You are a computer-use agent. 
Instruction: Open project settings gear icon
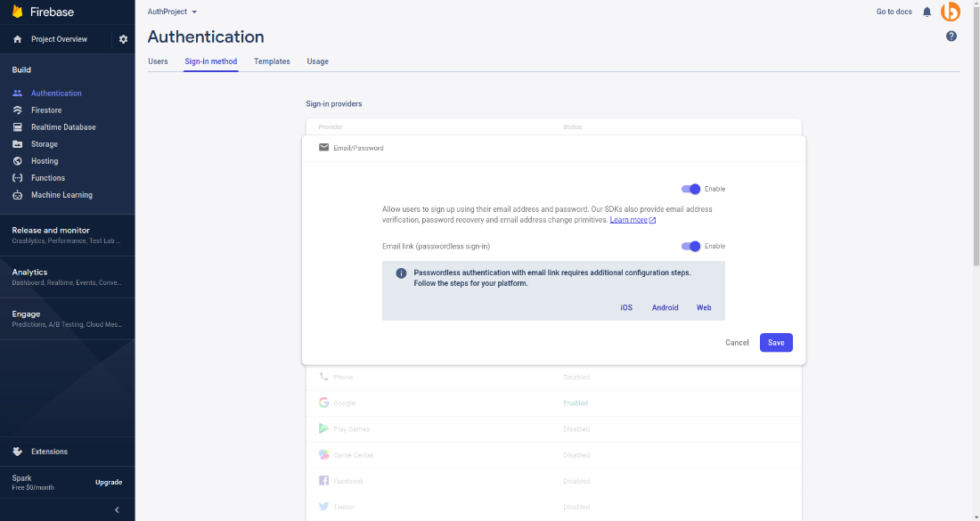point(123,39)
